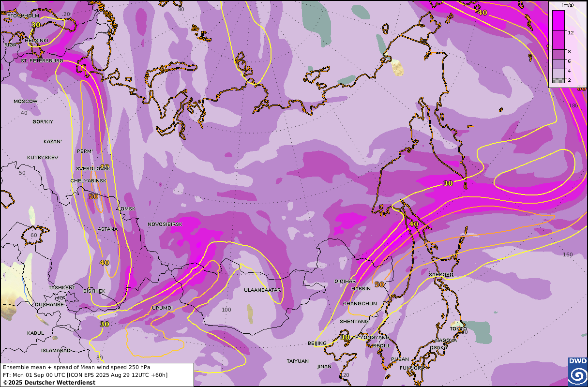The height and width of the screenshot is (387, 588).
Task: Click the TAIYUAN city label
Action: point(298,361)
